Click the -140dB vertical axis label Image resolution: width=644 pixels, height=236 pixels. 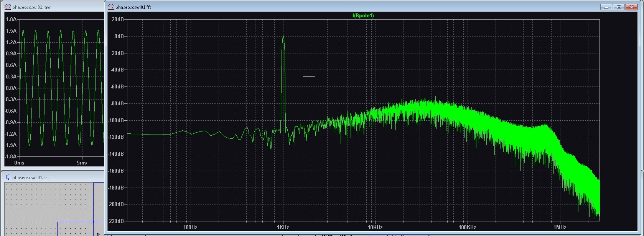(x=116, y=154)
